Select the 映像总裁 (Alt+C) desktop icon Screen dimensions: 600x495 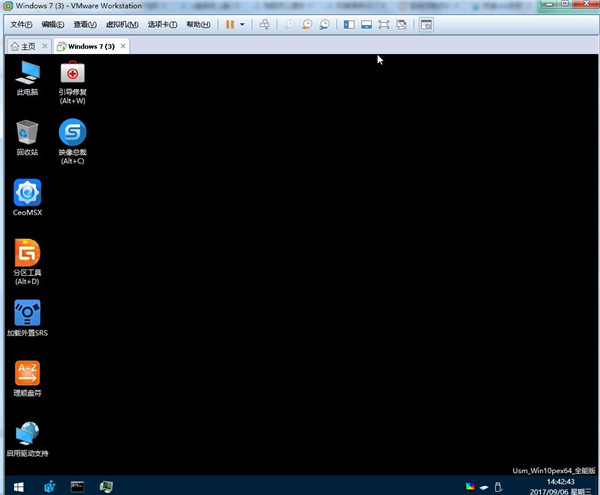[x=72, y=142]
